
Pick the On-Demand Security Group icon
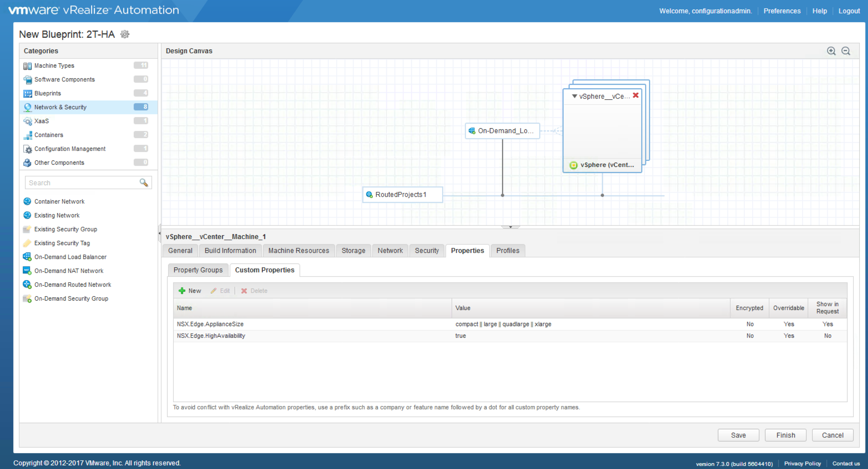[27, 298]
